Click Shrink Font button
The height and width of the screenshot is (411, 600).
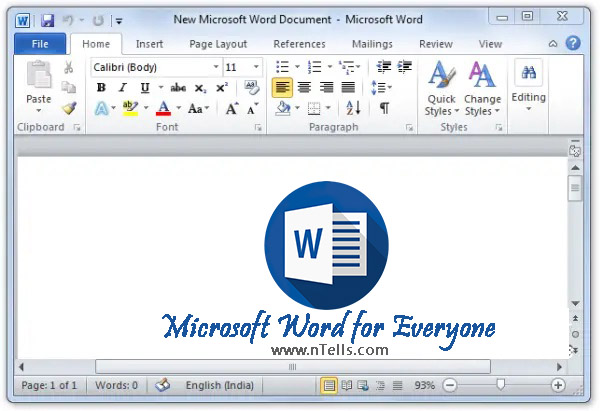tap(253, 109)
